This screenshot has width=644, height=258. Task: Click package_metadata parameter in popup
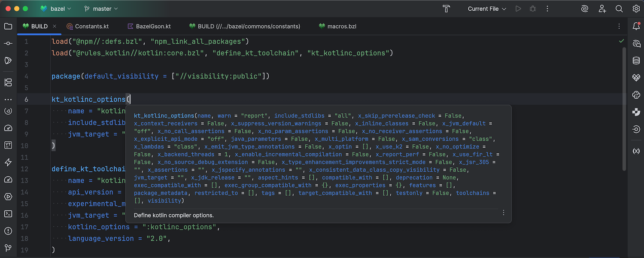(x=161, y=193)
